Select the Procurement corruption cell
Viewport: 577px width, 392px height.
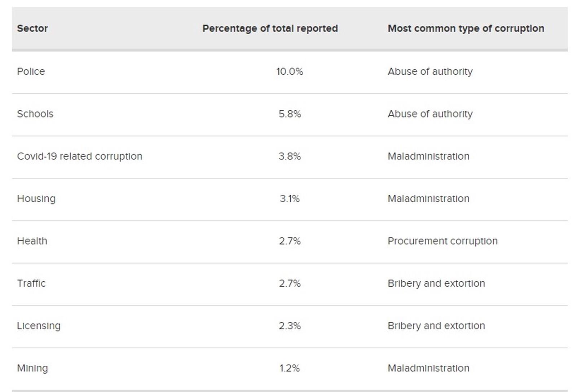click(442, 241)
